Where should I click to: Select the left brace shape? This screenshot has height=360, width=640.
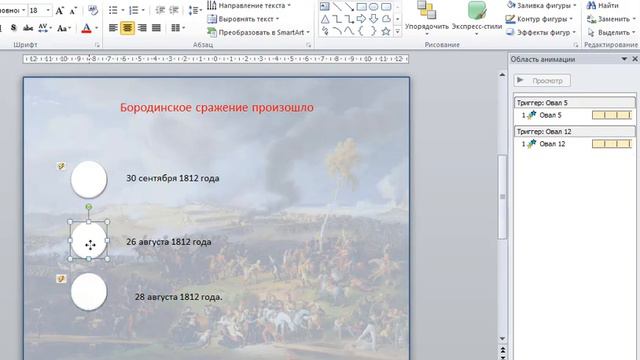[361, 31]
